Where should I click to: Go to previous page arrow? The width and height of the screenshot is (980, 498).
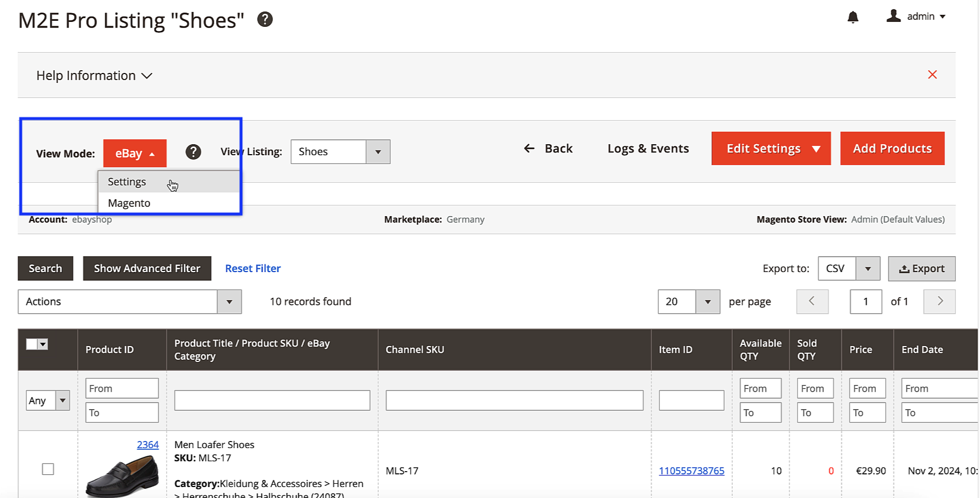tap(812, 302)
